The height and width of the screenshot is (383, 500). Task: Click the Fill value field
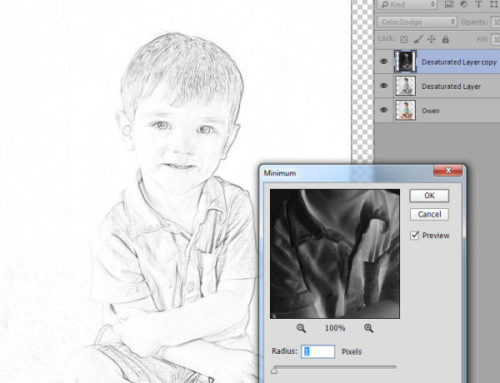pos(496,40)
